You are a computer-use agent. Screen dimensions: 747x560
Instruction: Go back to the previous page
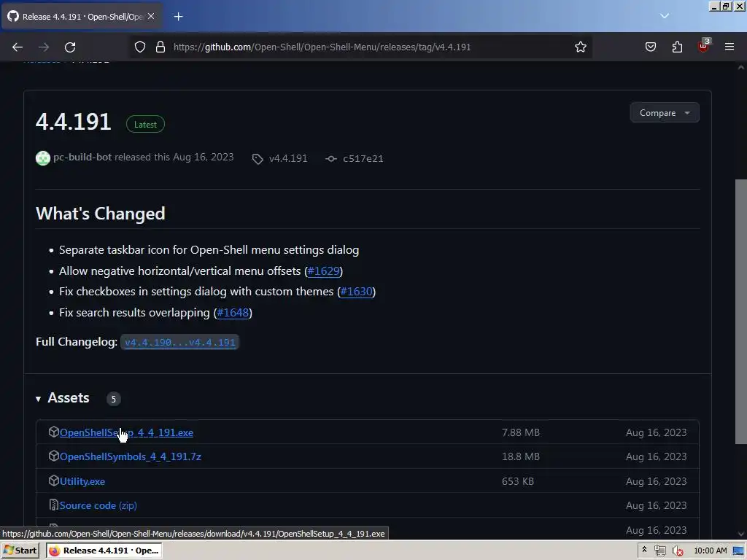pos(18,47)
